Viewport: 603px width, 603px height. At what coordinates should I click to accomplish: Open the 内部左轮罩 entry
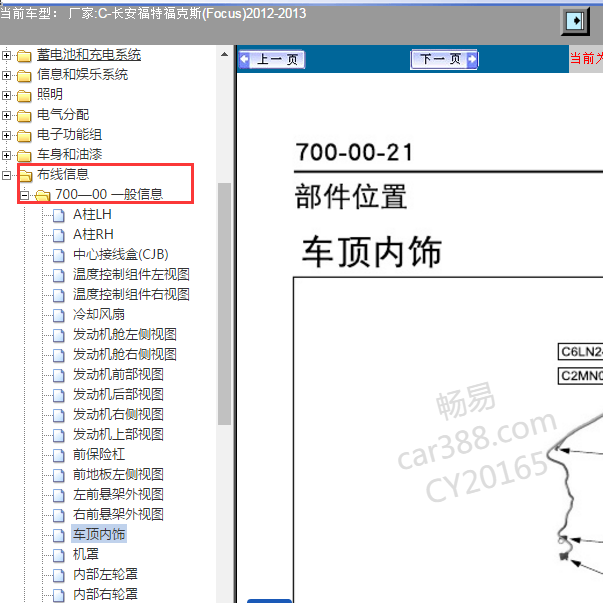point(105,575)
